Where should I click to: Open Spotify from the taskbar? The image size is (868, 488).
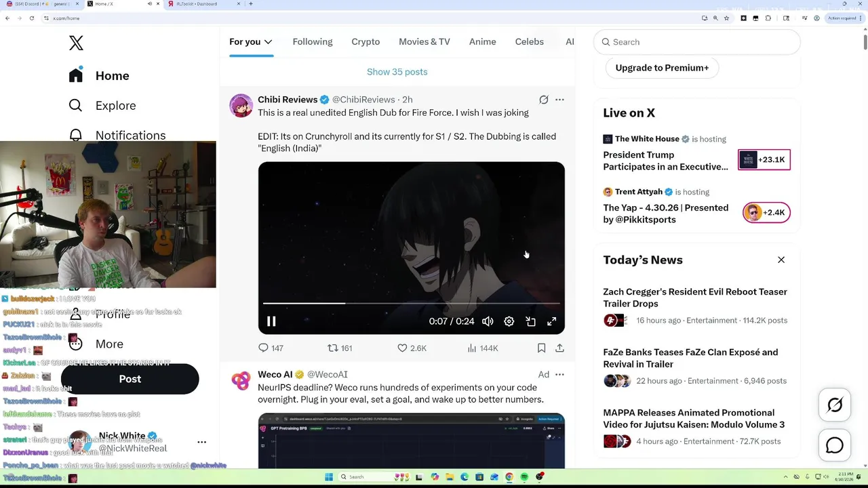click(524, 477)
